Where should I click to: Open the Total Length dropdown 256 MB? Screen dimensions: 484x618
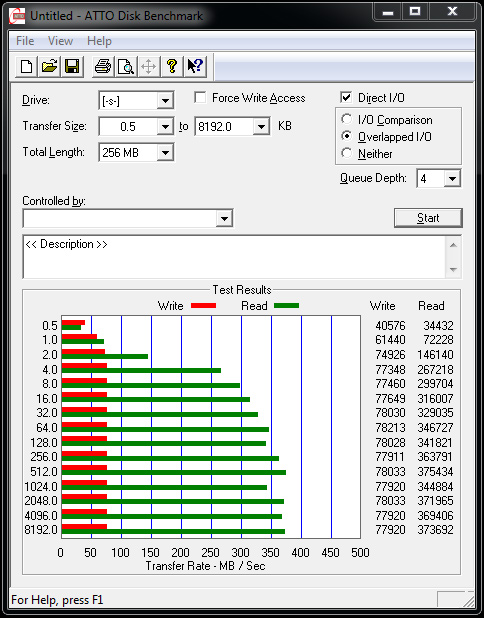[165, 153]
